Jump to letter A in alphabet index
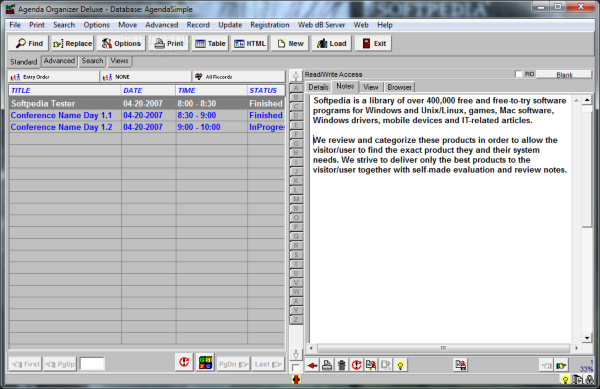Image resolution: width=600 pixels, height=389 pixels. (x=296, y=88)
